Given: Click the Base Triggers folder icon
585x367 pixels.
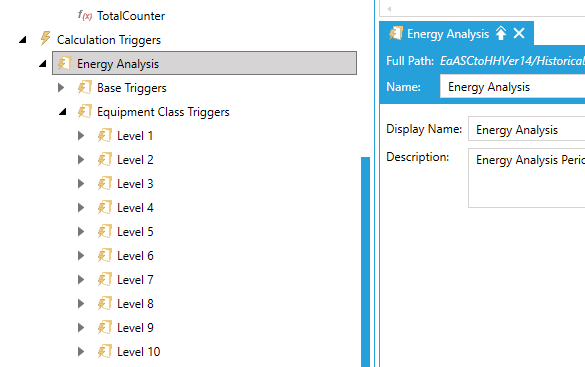Looking at the screenshot, I should click(85, 87).
